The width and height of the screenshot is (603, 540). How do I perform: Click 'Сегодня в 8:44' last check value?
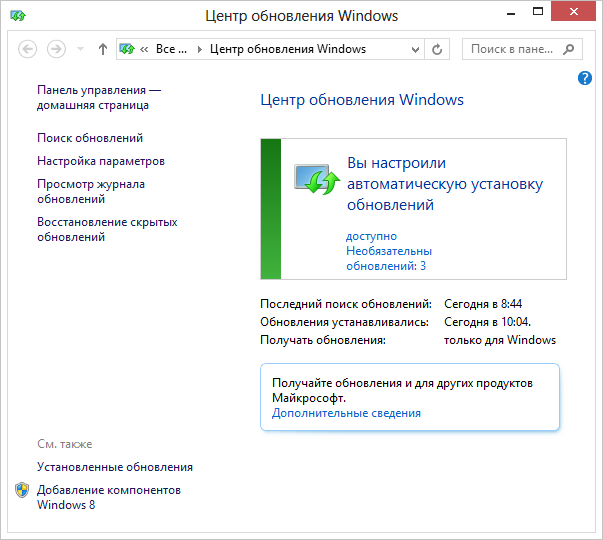coord(483,304)
